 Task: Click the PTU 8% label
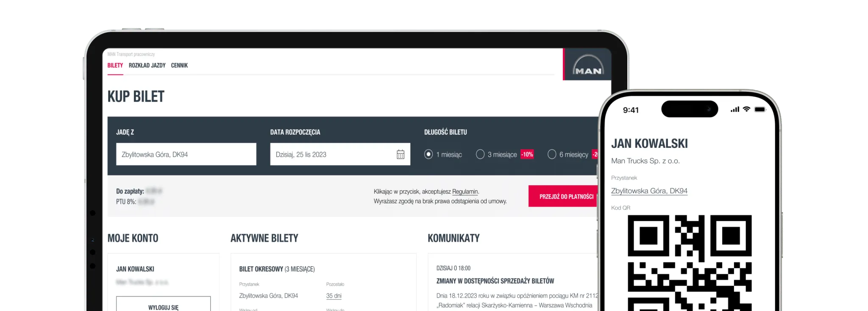pyautogui.click(x=126, y=202)
